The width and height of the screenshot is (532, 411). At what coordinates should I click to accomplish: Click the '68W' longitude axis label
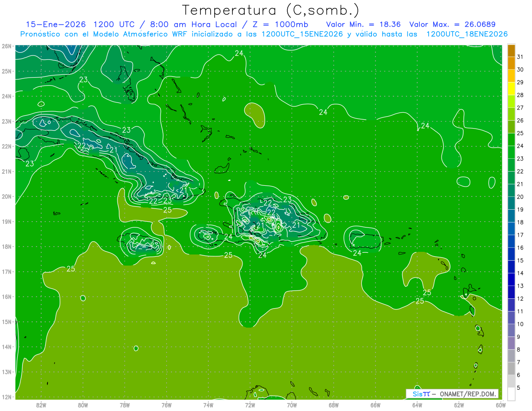[x=334, y=404]
